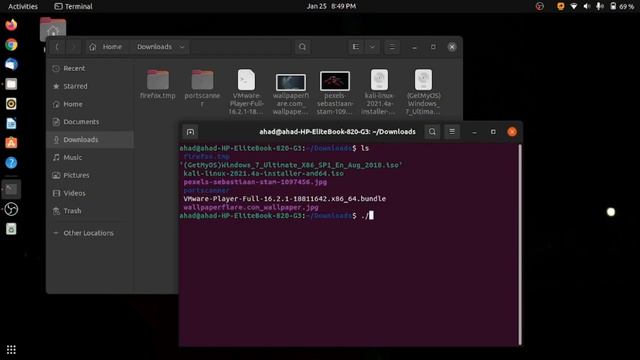Open Thunderbird mail from the dock
The height and width of the screenshot is (360, 640).
(x=11, y=64)
